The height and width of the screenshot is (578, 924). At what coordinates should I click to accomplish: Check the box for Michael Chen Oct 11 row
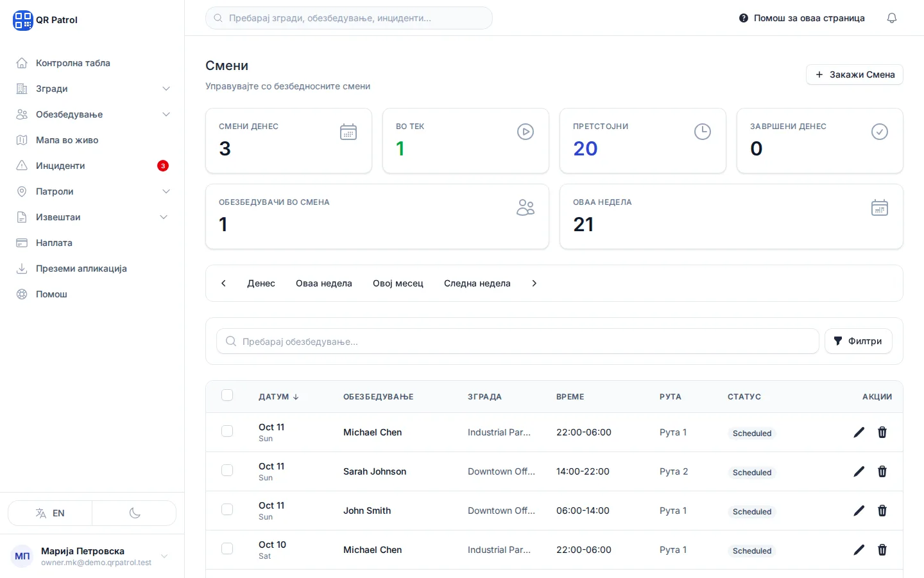point(227,431)
